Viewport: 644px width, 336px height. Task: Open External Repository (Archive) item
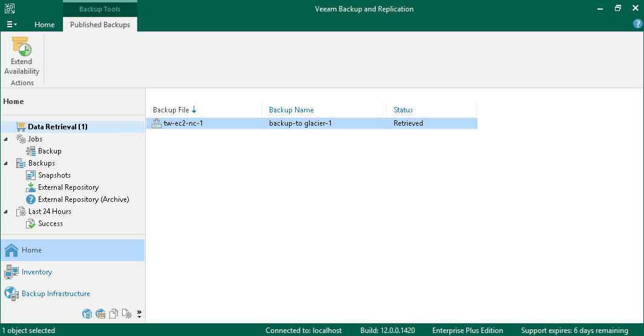click(x=83, y=199)
